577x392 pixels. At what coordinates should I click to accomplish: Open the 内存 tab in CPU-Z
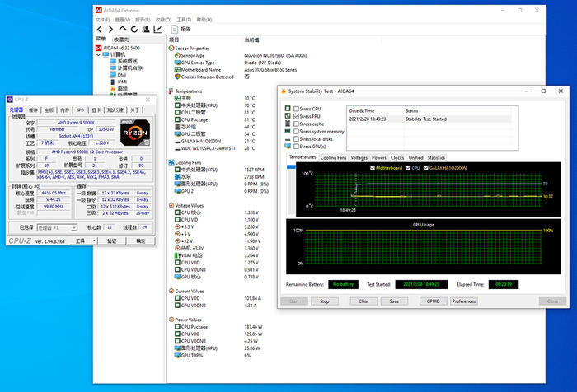(x=65, y=110)
